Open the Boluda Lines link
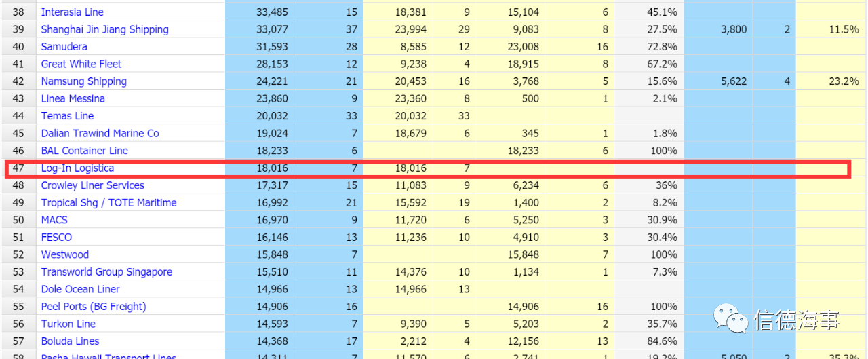This screenshot has height=359, width=868. 71,341
